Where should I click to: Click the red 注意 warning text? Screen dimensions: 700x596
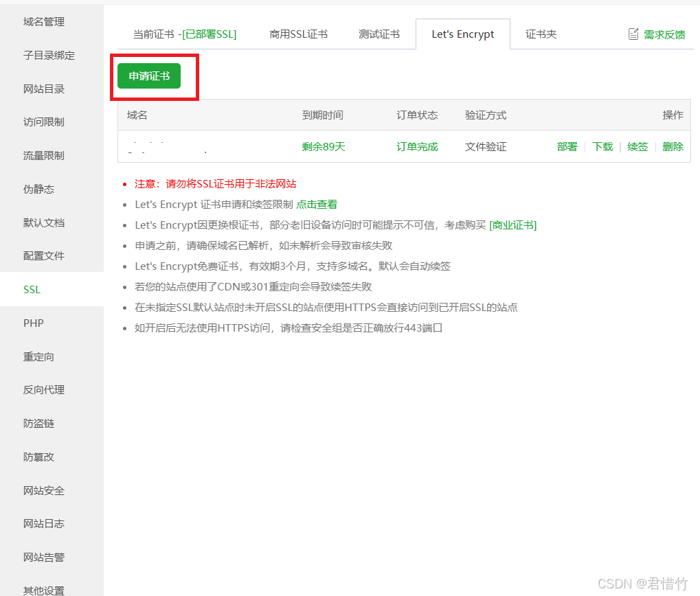click(x=216, y=184)
